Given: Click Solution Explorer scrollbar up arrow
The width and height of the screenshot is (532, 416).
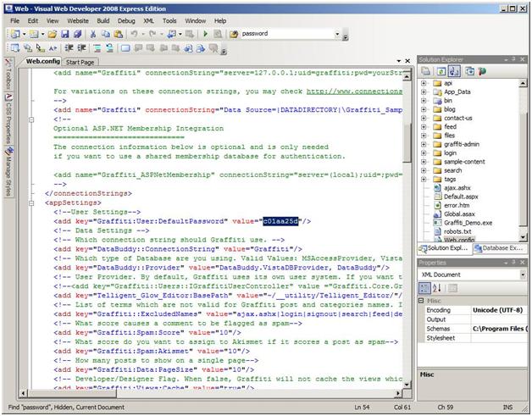Looking at the screenshot, I should (523, 83).
